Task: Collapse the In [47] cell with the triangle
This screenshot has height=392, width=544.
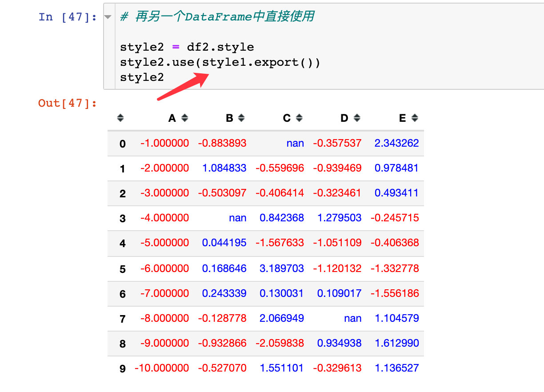Action: tap(108, 17)
